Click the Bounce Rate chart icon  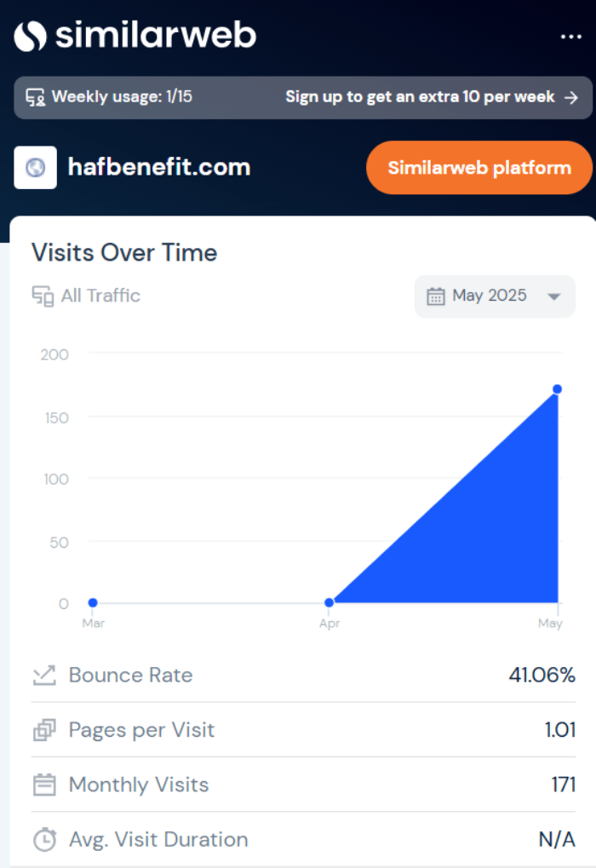click(44, 675)
